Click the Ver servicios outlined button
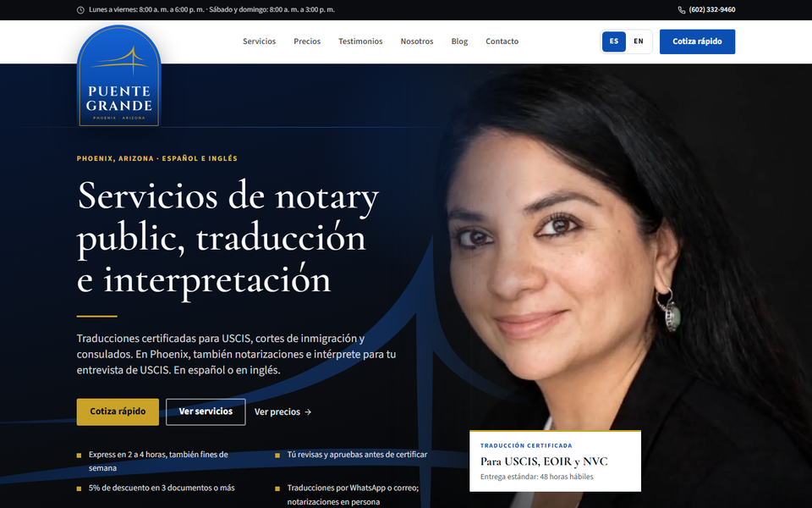The image size is (812, 508). pyautogui.click(x=206, y=411)
